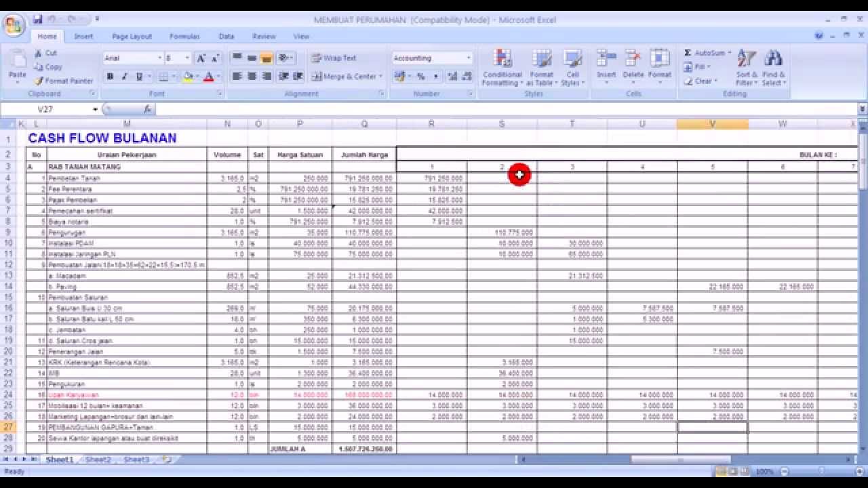
Task: Open Format as Table gallery
Action: 541,68
